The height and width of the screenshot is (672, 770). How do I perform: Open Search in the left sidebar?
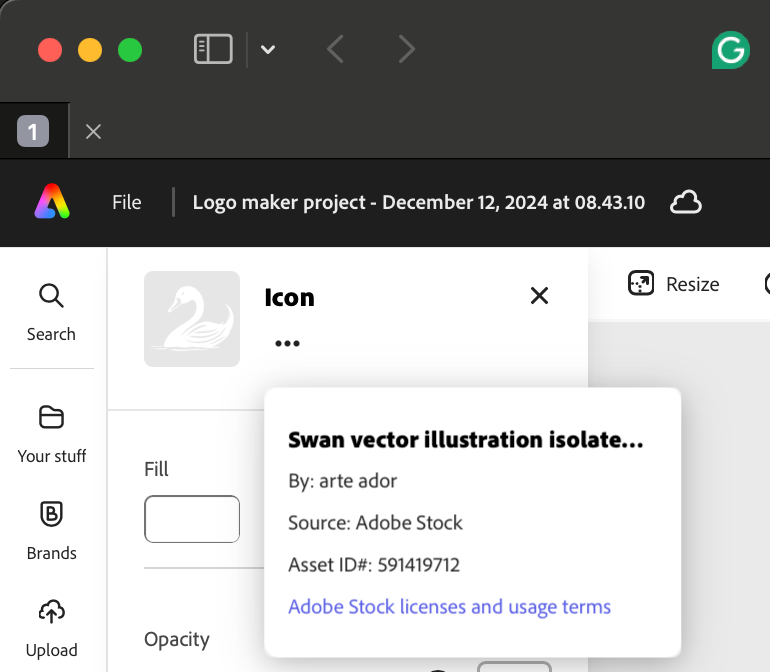tap(52, 312)
